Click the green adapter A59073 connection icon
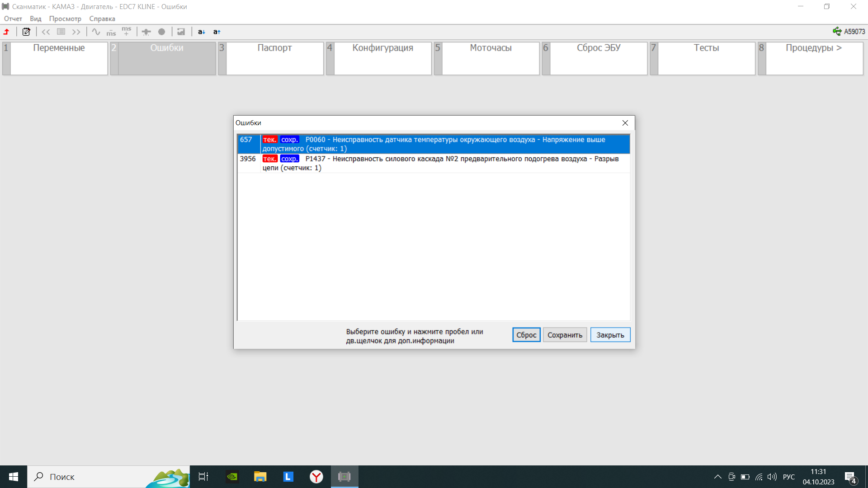 (x=837, y=31)
